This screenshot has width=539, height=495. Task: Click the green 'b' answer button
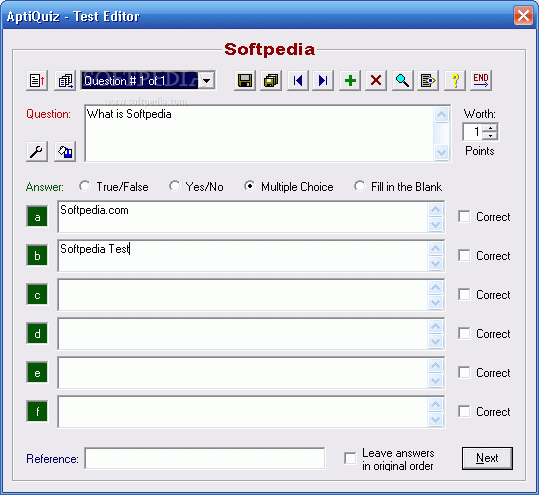[x=37, y=255]
